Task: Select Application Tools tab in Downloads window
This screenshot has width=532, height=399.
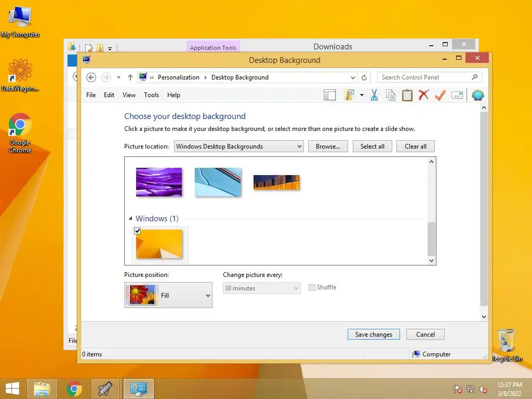Action: pos(213,47)
